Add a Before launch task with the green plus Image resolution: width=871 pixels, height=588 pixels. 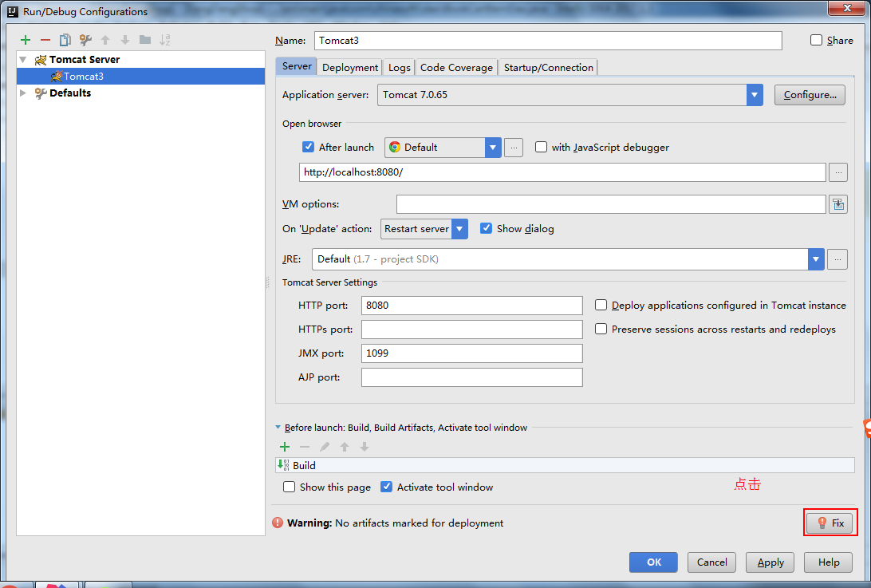coord(285,447)
